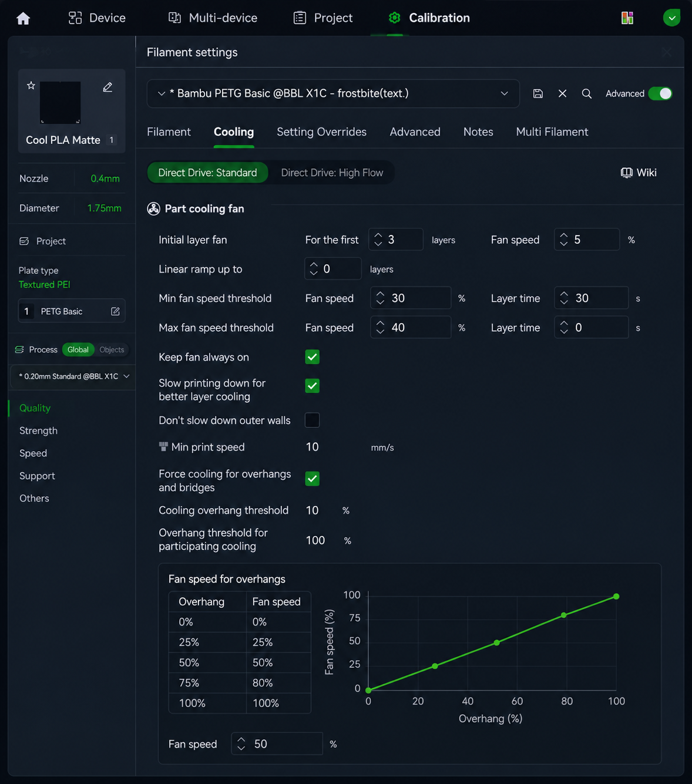This screenshot has height=784, width=692.
Task: Adjust the bottom Fan speed 50 stepper
Action: pyautogui.click(x=241, y=744)
